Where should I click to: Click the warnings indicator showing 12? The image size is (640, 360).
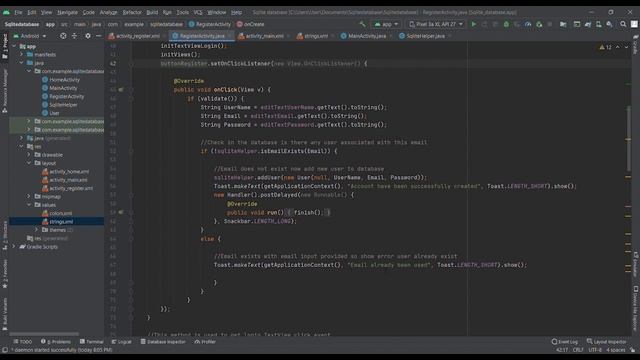tap(605, 47)
